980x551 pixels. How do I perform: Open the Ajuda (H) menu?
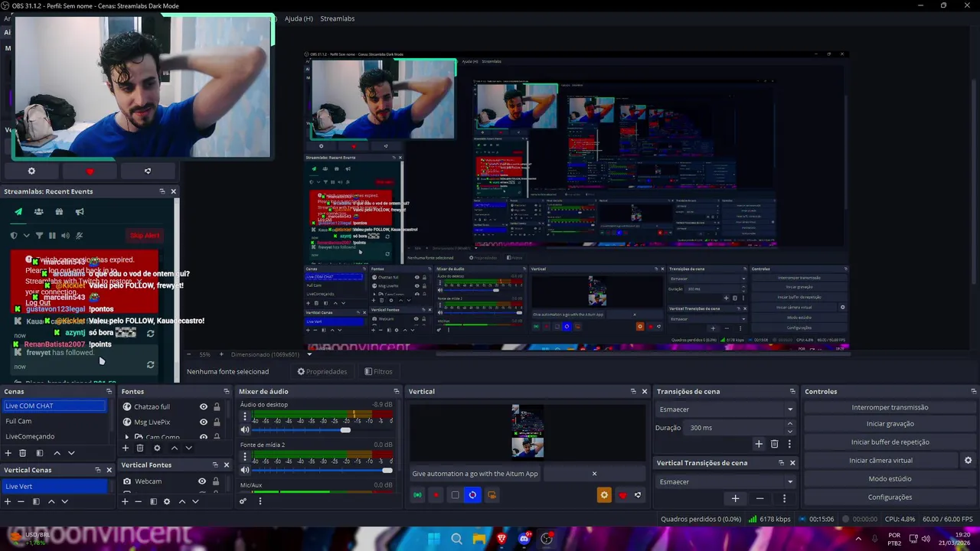299,18
